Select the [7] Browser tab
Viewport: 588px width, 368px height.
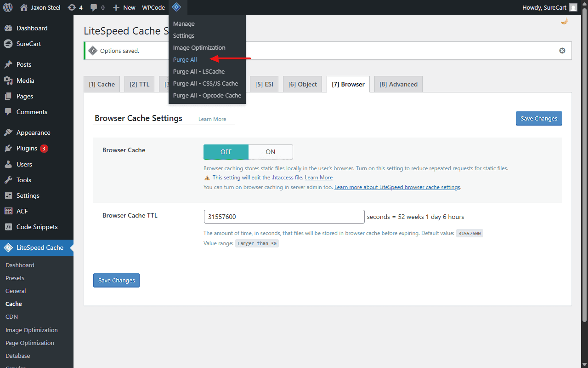348,84
